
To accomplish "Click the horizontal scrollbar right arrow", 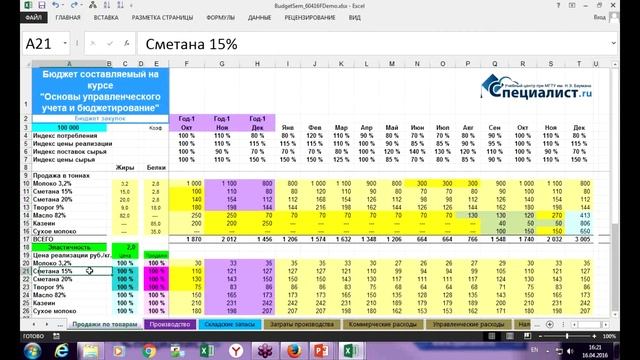I will (606, 324).
